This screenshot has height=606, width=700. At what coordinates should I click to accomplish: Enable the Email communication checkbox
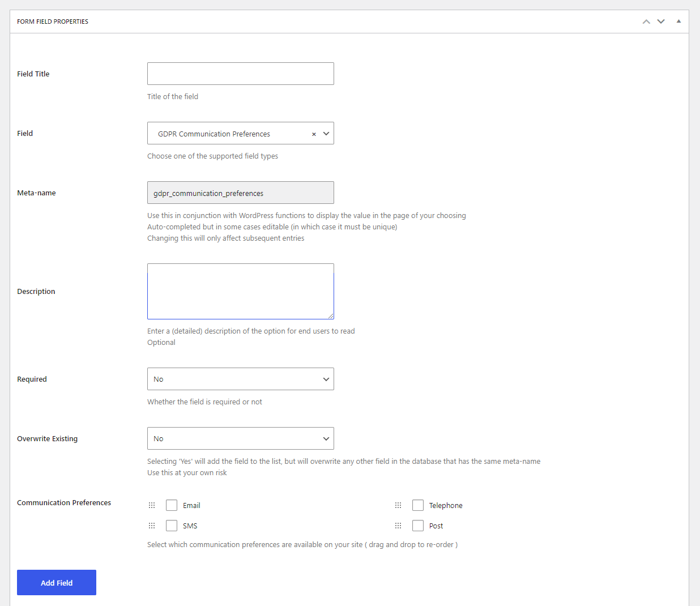tap(172, 505)
